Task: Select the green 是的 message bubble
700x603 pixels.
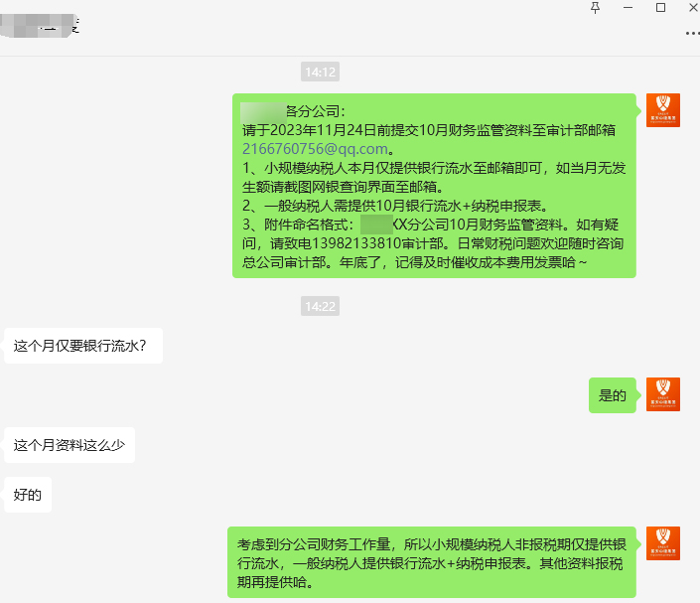Action: (x=612, y=395)
